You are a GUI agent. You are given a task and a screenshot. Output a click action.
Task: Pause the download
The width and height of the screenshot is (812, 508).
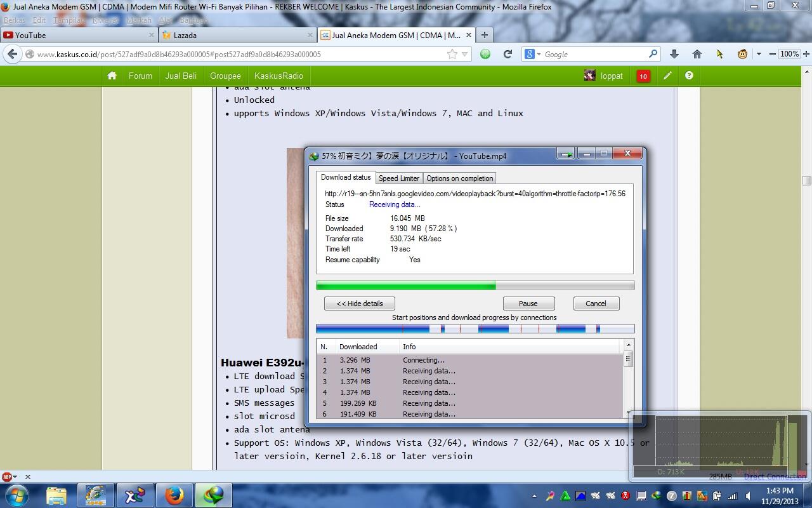[528, 304]
